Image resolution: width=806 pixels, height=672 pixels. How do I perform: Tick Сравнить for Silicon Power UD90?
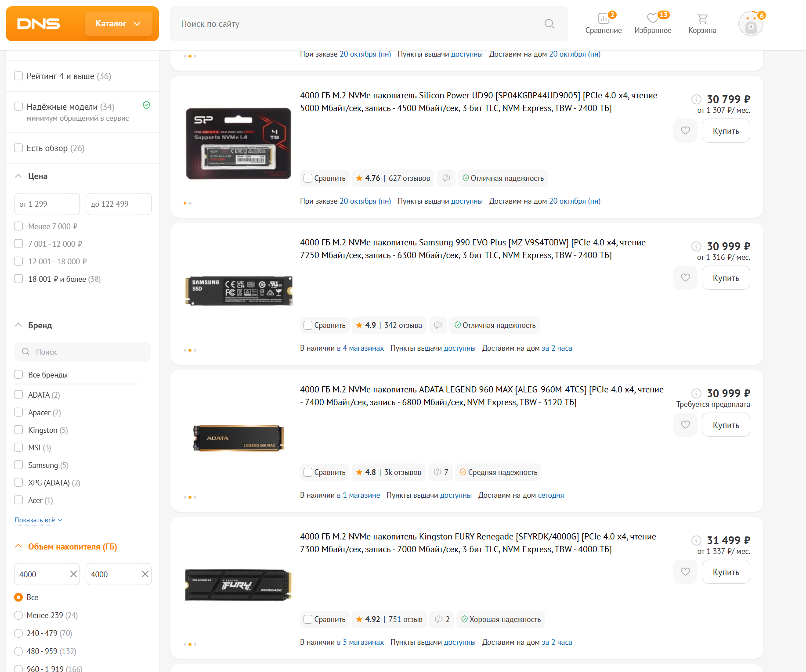308,178
